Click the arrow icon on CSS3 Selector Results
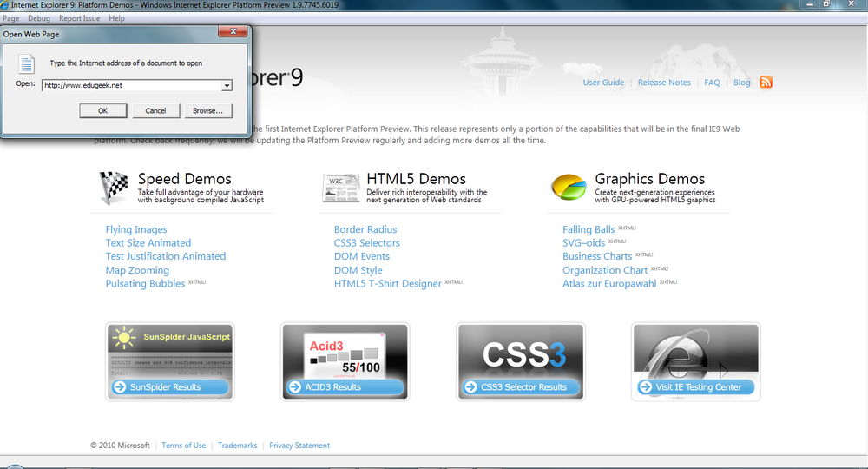Screen dimensions: 868x469 [x=470, y=387]
